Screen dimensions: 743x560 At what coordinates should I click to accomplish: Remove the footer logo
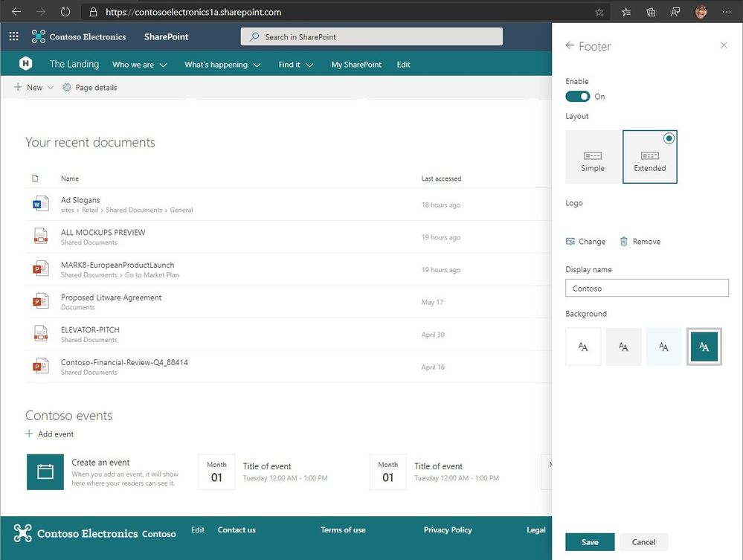coord(640,241)
